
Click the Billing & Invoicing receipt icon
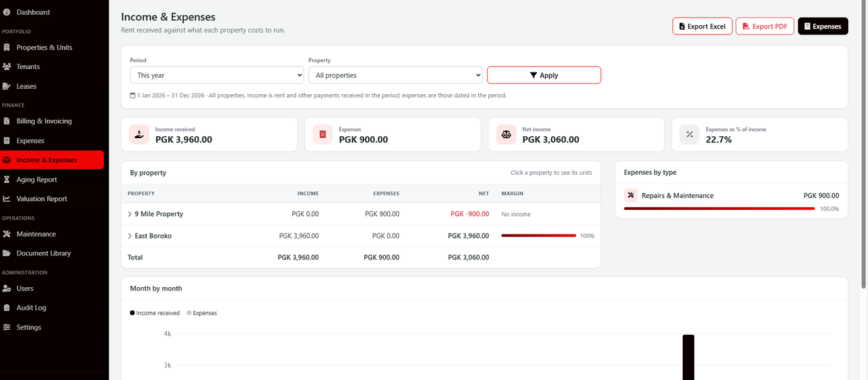point(7,121)
